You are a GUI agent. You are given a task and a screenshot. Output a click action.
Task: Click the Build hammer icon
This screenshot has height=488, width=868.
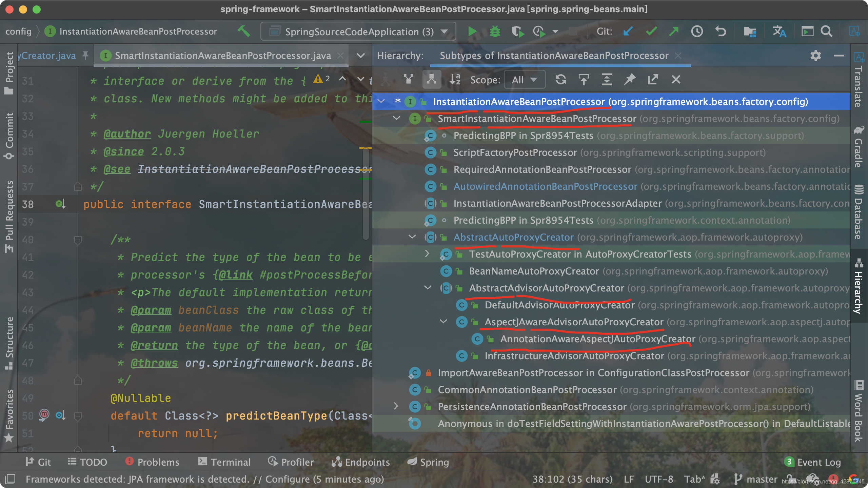click(x=243, y=32)
